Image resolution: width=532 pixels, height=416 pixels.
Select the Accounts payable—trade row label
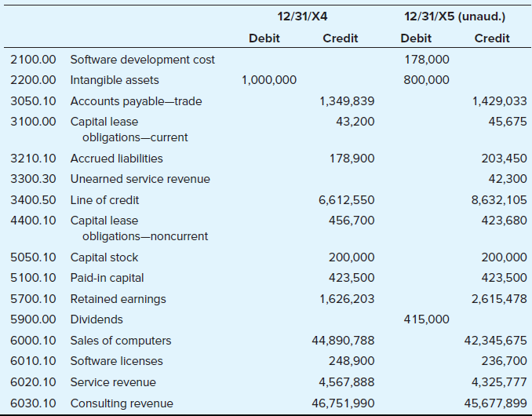136,101
